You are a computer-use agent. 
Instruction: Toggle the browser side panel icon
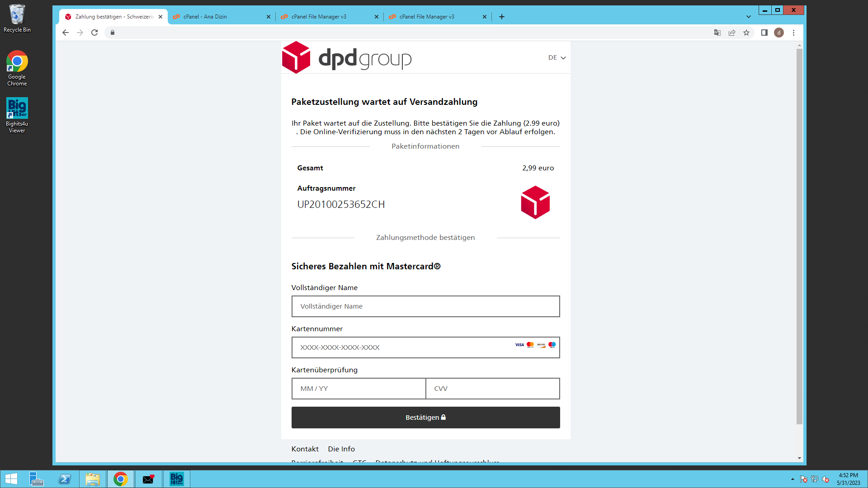tap(764, 33)
